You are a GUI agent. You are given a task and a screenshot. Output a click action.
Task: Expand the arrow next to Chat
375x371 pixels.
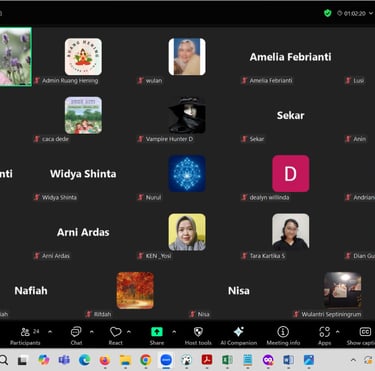92,332
